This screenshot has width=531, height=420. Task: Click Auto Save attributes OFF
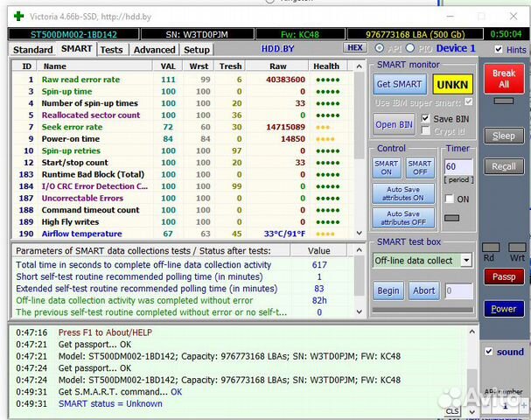[x=403, y=218]
